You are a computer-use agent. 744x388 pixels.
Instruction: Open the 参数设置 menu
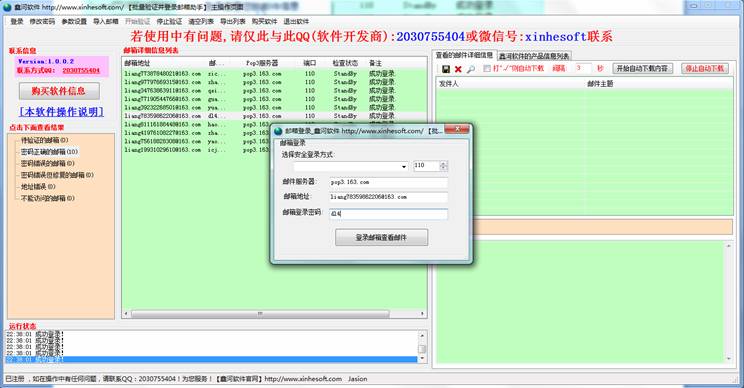74,21
